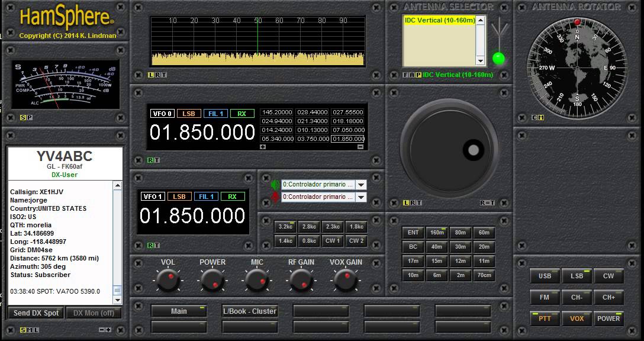Select the 0.8kc filter button

point(309,241)
